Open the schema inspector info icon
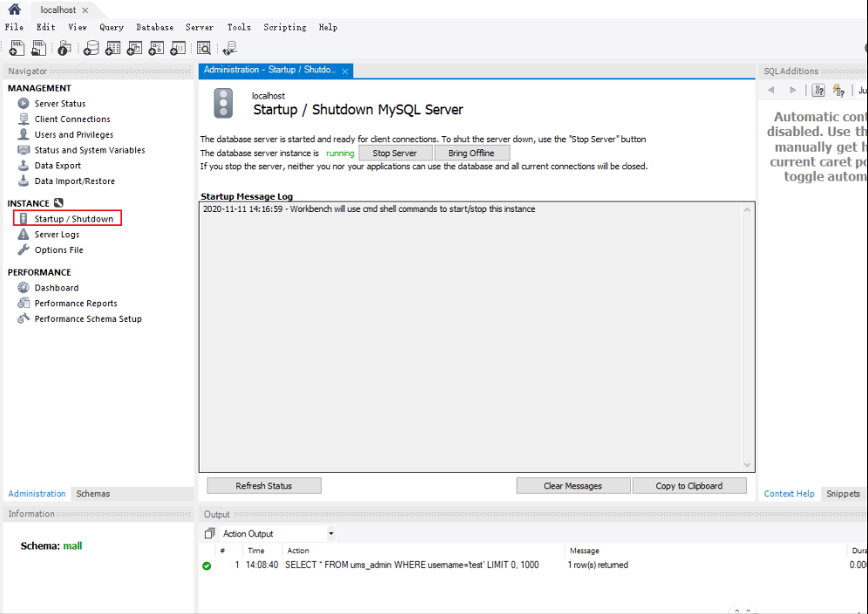 (x=64, y=48)
